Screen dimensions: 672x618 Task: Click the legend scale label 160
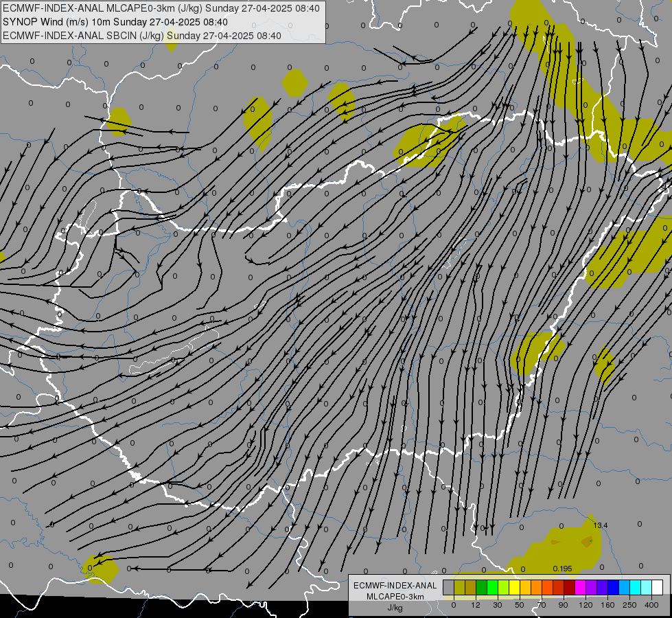(x=607, y=605)
